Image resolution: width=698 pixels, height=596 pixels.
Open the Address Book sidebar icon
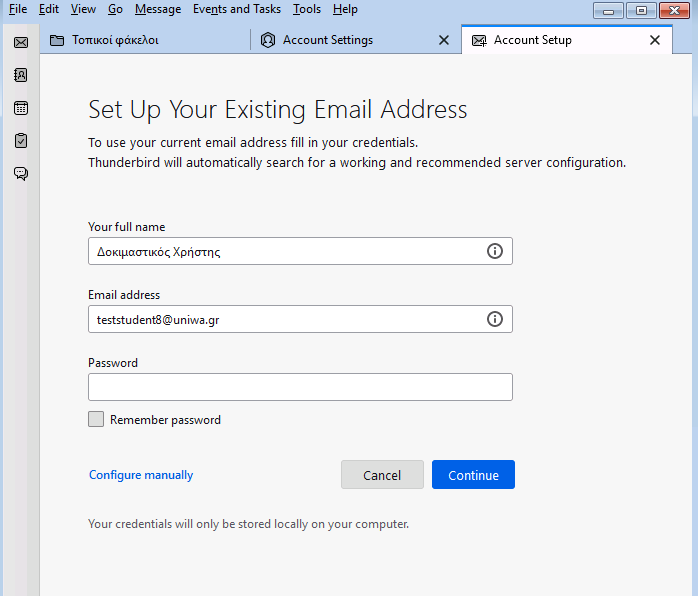[x=20, y=75]
